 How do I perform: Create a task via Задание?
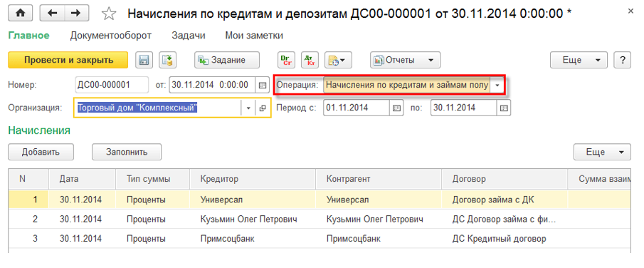coord(227,60)
